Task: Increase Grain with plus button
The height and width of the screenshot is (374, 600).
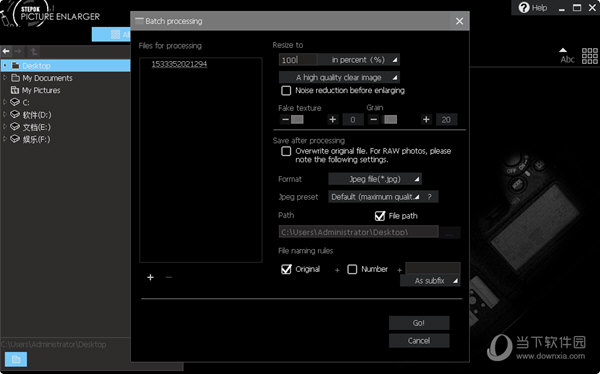Action: coord(426,119)
